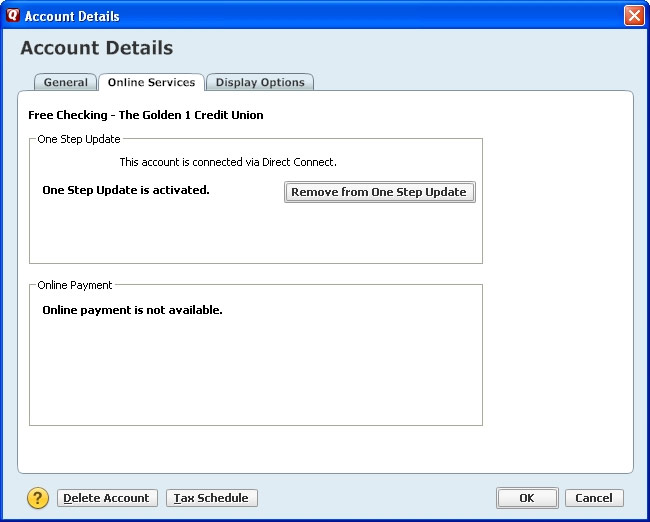Switch to the General tab

click(65, 82)
